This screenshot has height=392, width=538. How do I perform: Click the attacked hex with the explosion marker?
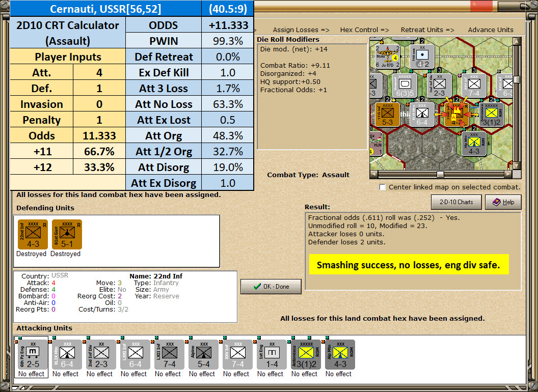point(456,115)
